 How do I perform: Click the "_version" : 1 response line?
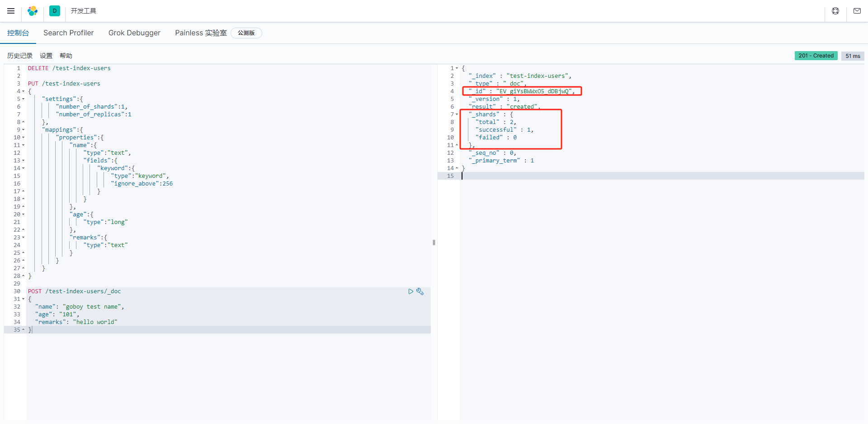494,99
